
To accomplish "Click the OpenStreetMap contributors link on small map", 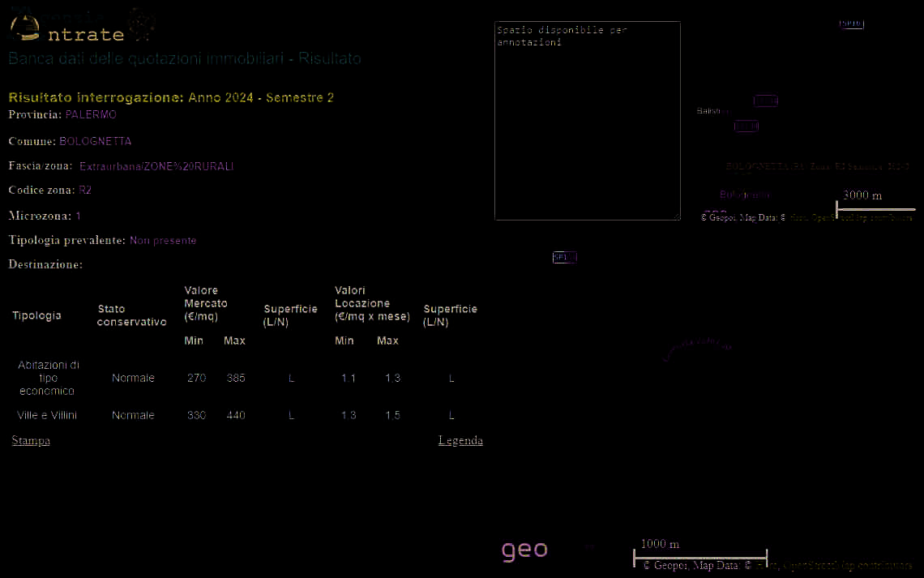I will [851, 217].
